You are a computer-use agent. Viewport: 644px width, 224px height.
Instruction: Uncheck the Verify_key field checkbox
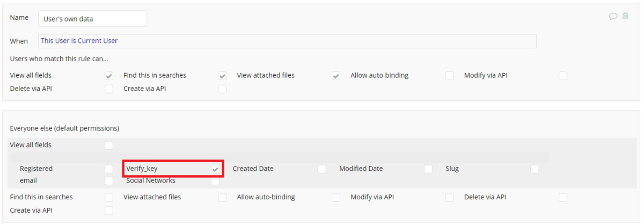pyautogui.click(x=215, y=169)
